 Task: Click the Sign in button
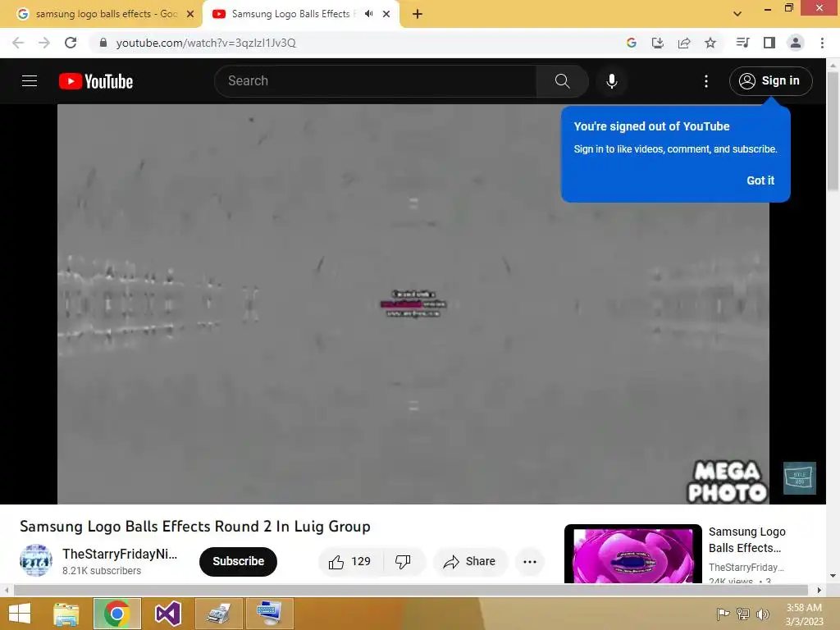coord(770,81)
